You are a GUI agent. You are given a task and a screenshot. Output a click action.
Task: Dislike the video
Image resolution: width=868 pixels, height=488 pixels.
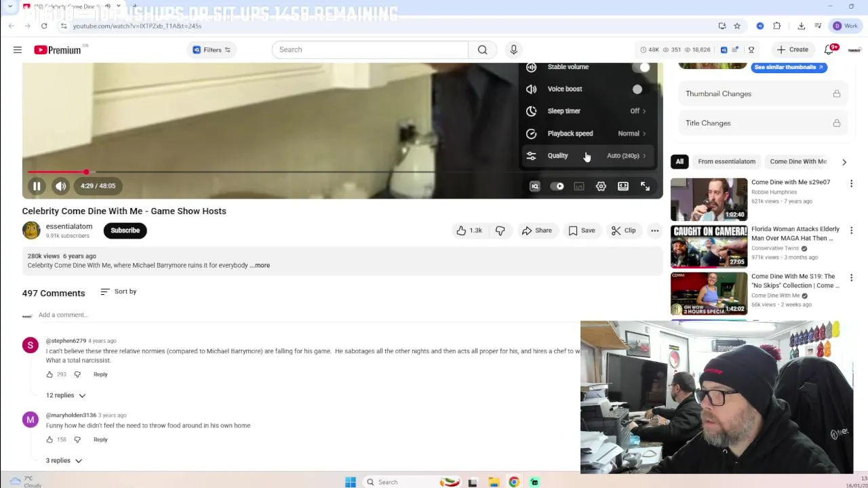(500, 230)
